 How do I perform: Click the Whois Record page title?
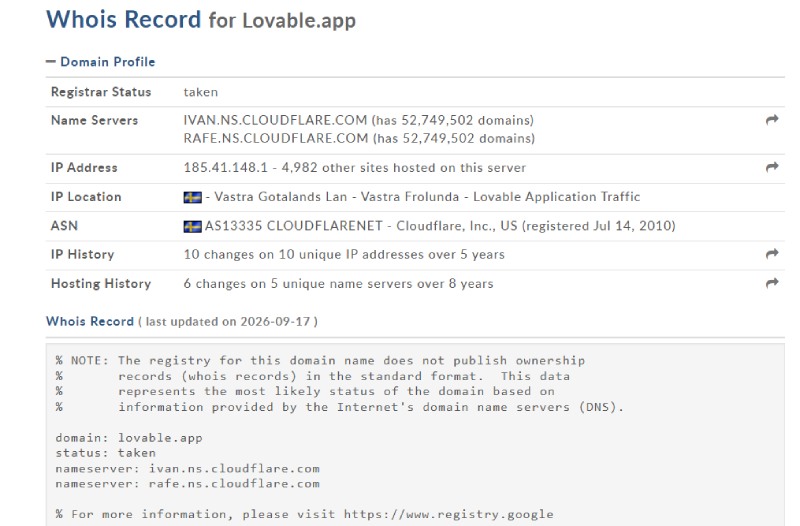[x=123, y=20]
